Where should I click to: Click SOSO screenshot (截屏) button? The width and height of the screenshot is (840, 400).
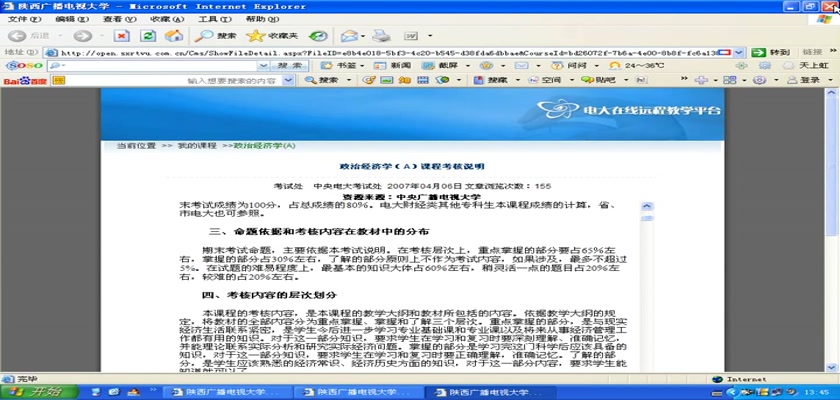pos(440,65)
